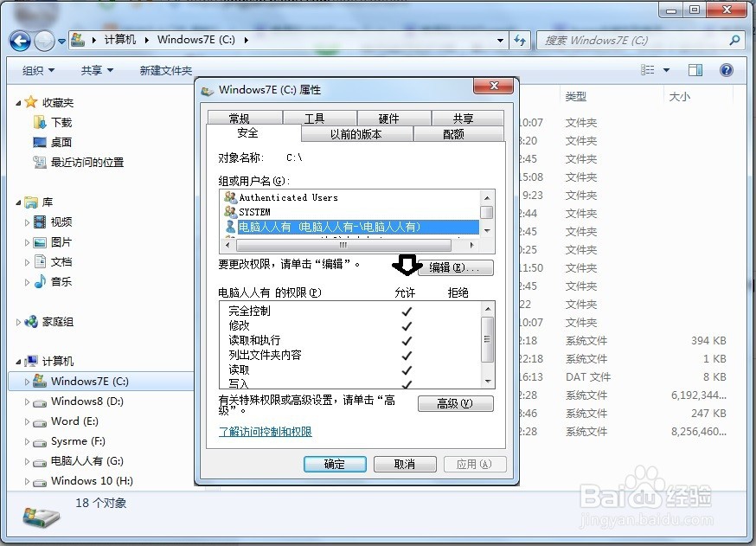Viewport: 756px width, 546px height.
Task: Expand the 家庭组 node
Action: [18, 322]
